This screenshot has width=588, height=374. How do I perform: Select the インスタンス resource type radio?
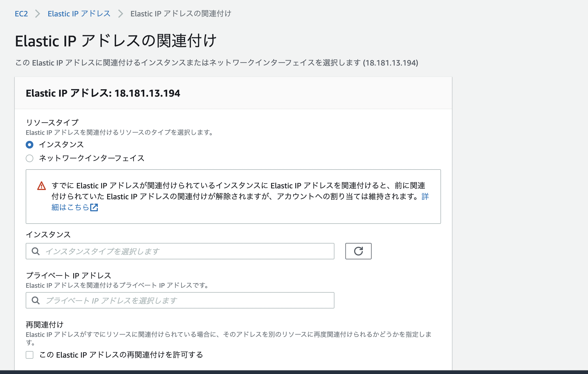[x=30, y=145]
